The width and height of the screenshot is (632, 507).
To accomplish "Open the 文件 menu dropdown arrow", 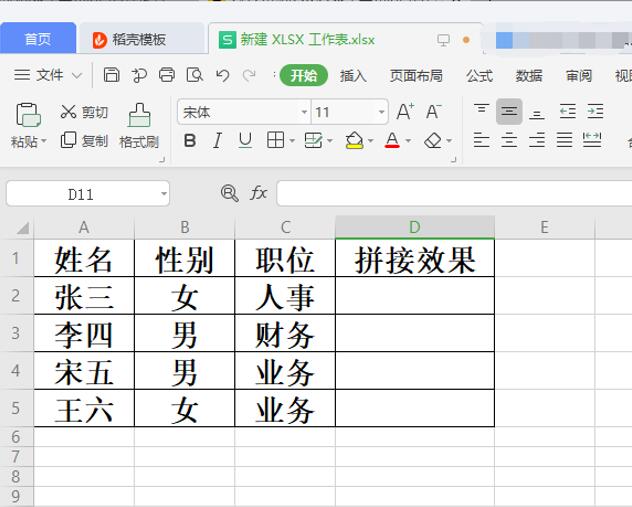I will [x=77, y=75].
